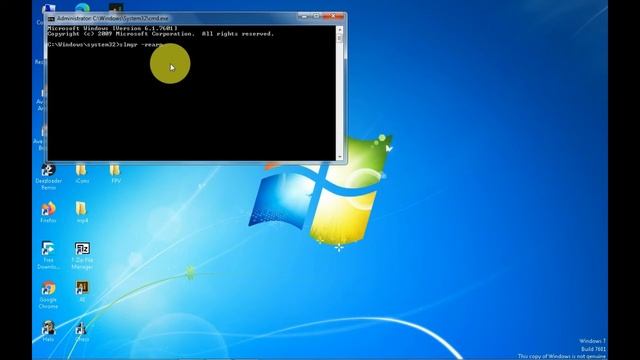Open the Google Chrome desktop shortcut

pyautogui.click(x=48, y=295)
